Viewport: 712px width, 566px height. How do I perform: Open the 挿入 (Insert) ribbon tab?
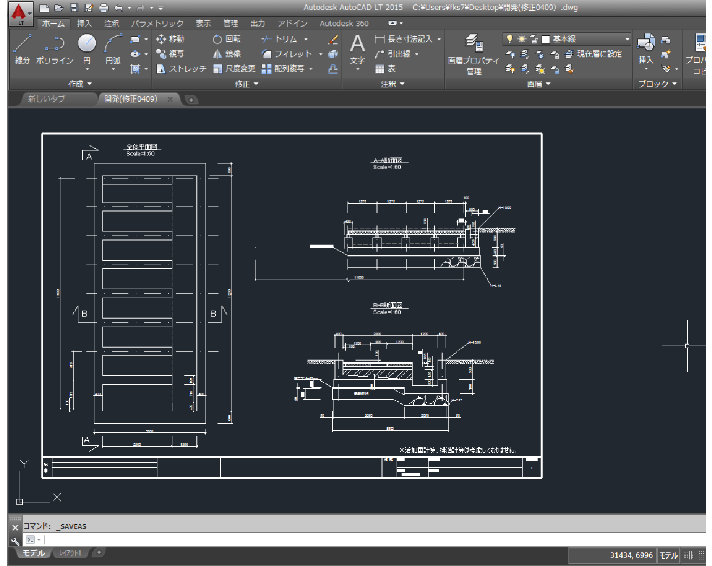84,23
